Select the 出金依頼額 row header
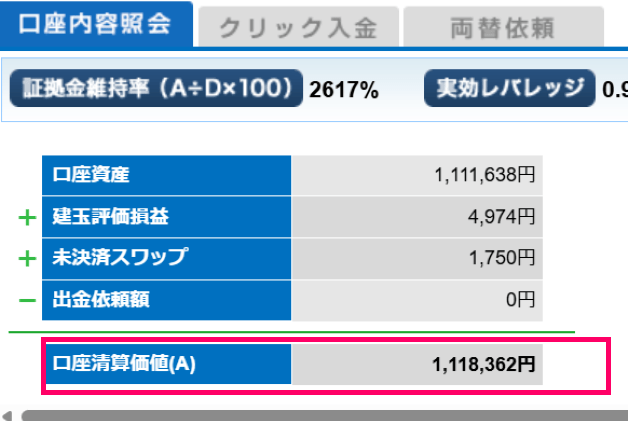628x421 pixels. [x=166, y=299]
